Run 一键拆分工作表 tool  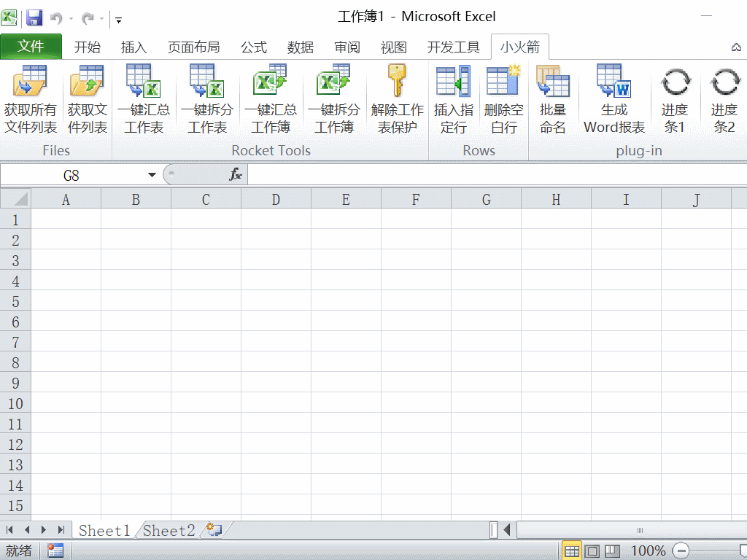point(206,99)
